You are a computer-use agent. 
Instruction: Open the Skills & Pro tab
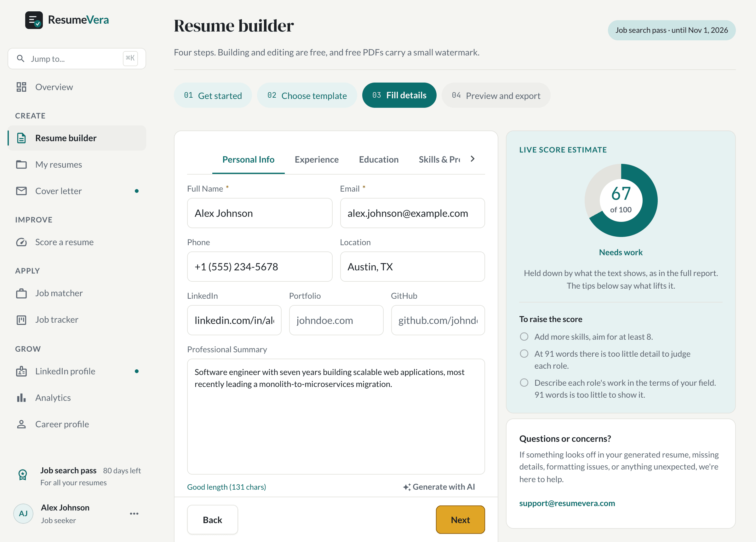point(439,159)
